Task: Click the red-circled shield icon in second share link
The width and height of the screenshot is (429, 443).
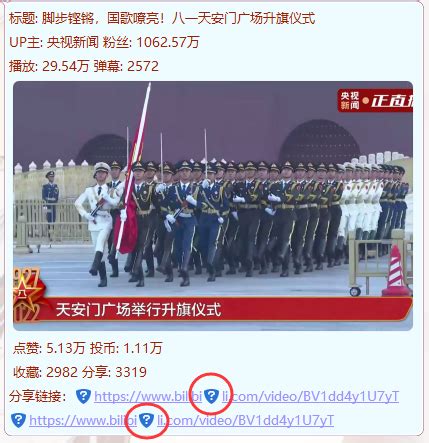Action: click(146, 420)
